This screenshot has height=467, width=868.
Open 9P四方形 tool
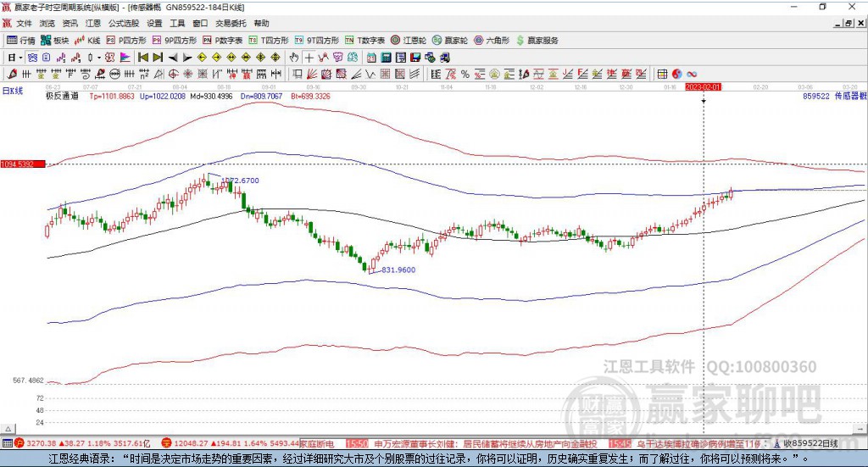[x=175, y=41]
